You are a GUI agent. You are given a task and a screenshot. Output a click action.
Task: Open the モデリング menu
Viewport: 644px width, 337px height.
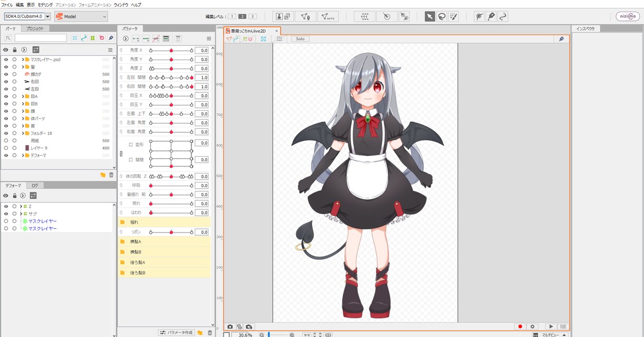45,4
